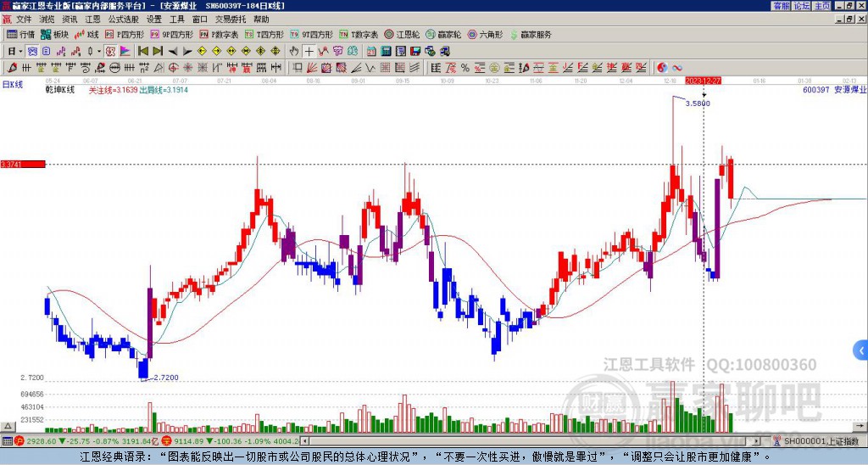The image size is (868, 465).
Task: Click SH000001 上证指数 status entry
Action: click(x=821, y=442)
